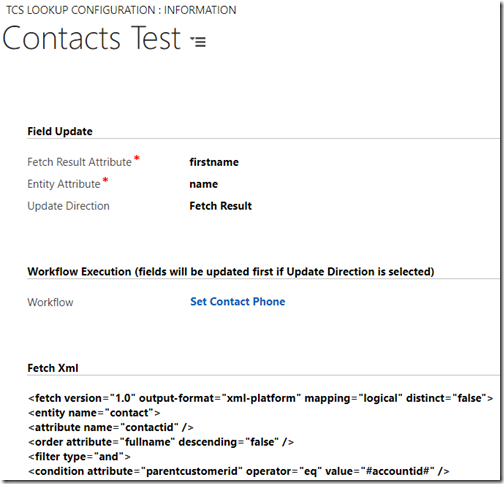Click the TCS Lookup Configuration Information header
Viewport: 504px width, 484px height.
click(121, 10)
